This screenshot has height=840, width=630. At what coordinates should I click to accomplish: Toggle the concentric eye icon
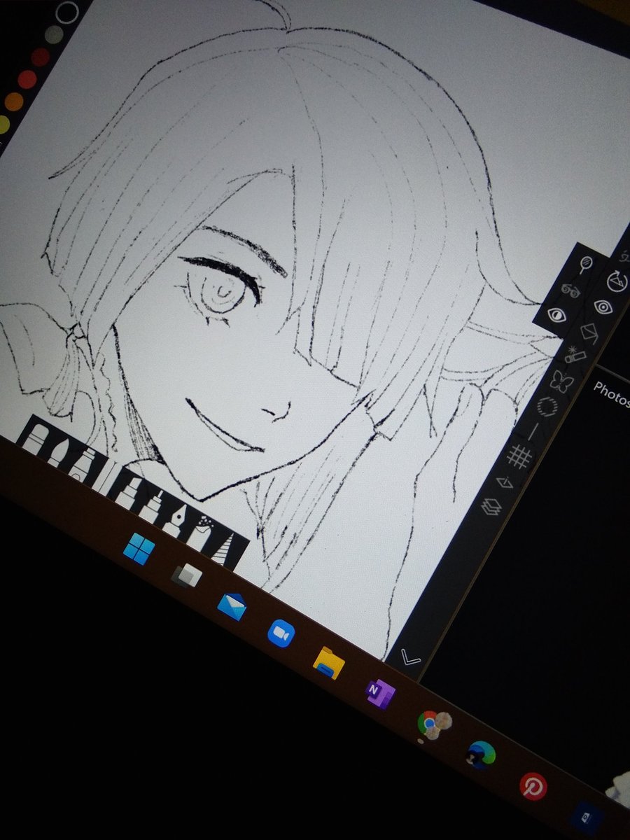[x=603, y=307]
